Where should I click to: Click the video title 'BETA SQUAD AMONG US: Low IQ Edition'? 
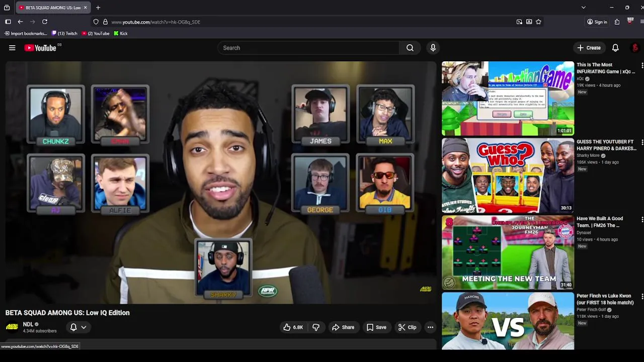(x=67, y=313)
